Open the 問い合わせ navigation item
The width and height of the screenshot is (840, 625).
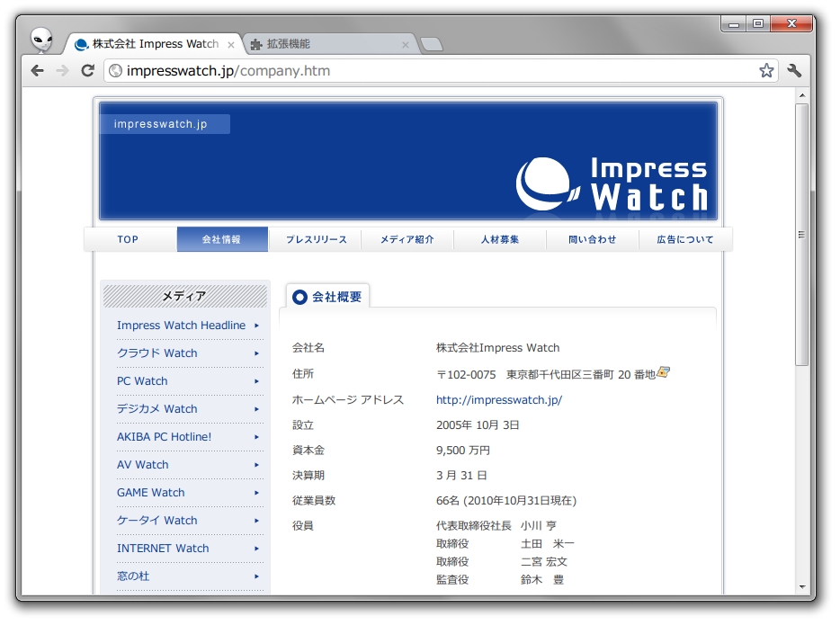click(x=593, y=239)
